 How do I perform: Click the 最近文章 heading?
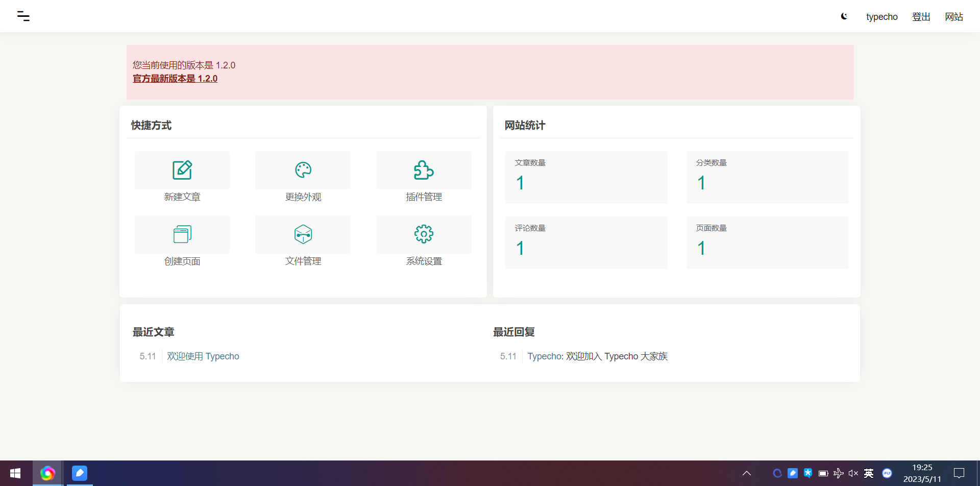pos(154,332)
